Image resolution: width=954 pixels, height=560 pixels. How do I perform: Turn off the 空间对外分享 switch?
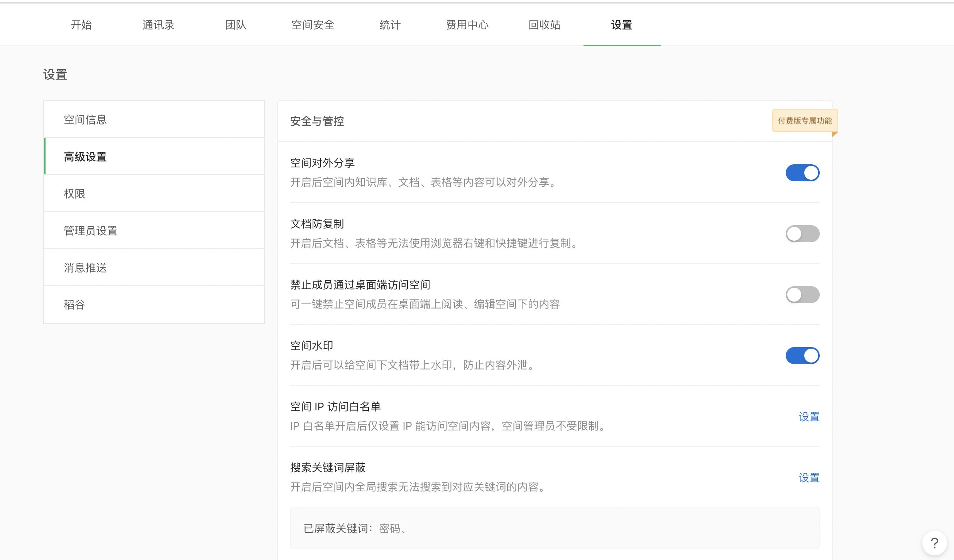pyautogui.click(x=802, y=173)
